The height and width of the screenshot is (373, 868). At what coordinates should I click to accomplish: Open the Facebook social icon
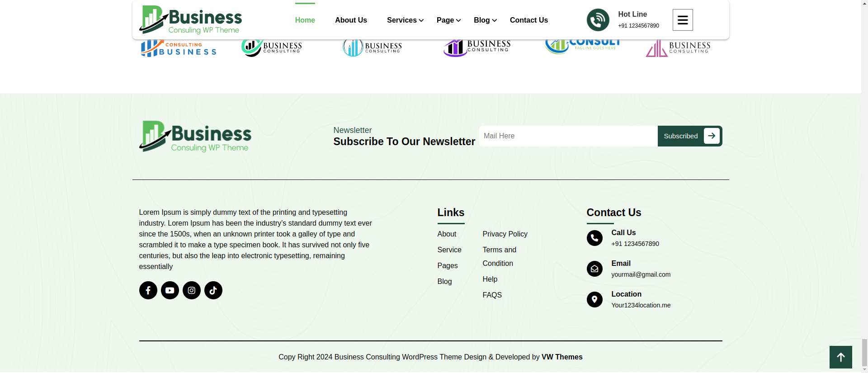click(148, 290)
